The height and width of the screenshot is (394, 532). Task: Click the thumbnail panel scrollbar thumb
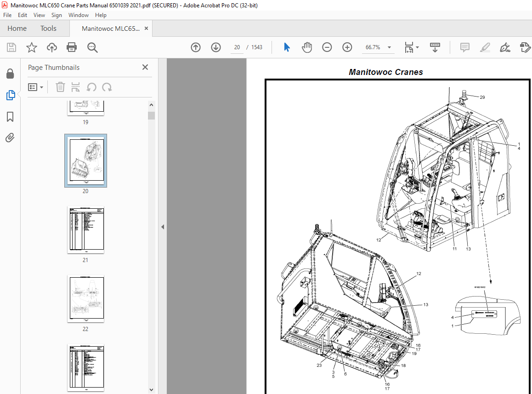[151, 115]
